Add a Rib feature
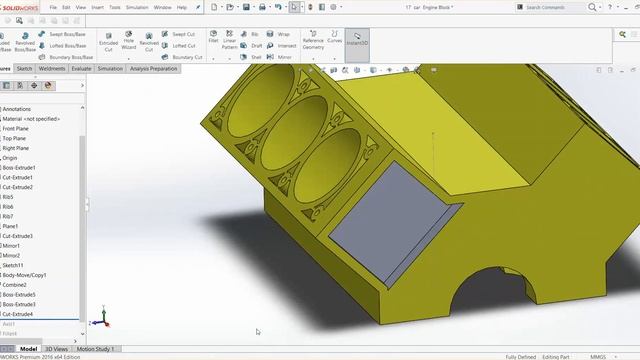Screen dimensions: 640x360 (x=250, y=34)
